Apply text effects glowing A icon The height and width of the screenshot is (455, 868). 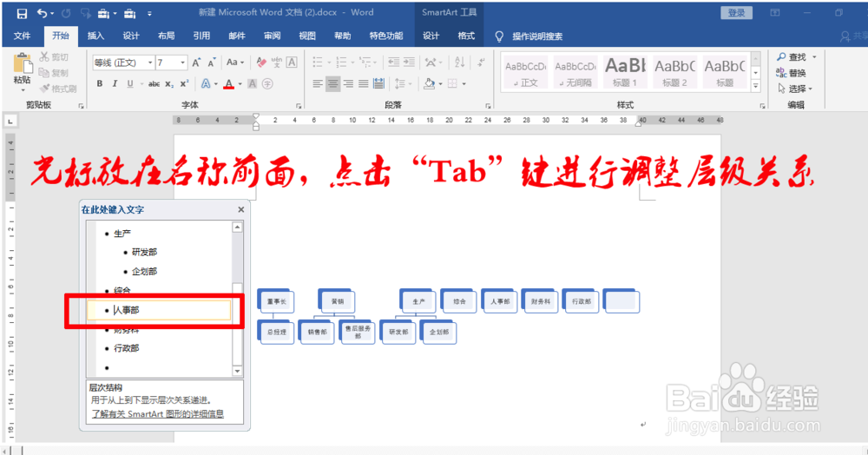tap(206, 83)
